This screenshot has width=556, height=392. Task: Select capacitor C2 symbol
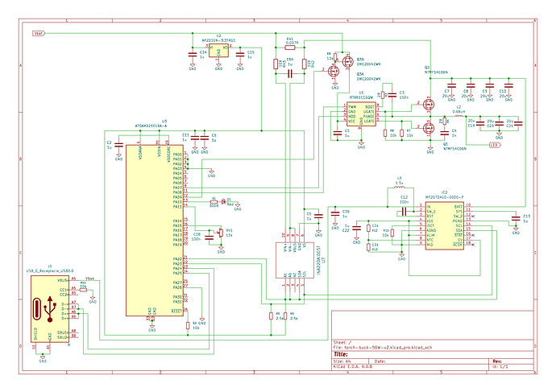118,145
